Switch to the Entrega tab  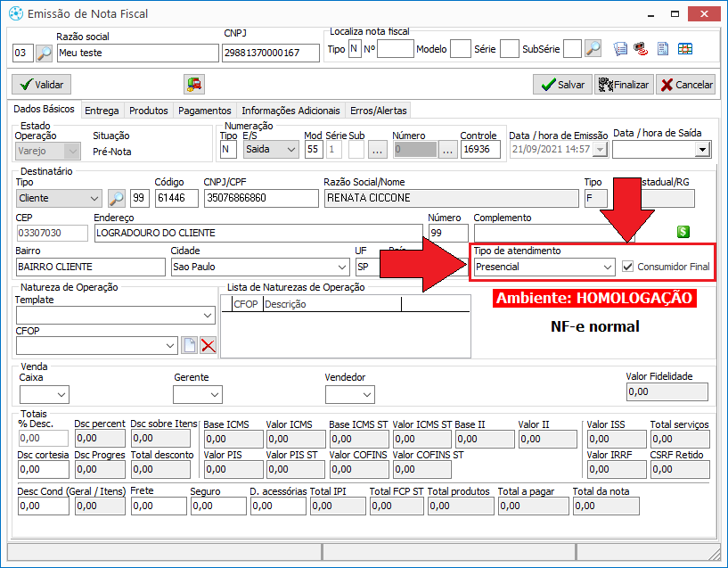click(102, 111)
